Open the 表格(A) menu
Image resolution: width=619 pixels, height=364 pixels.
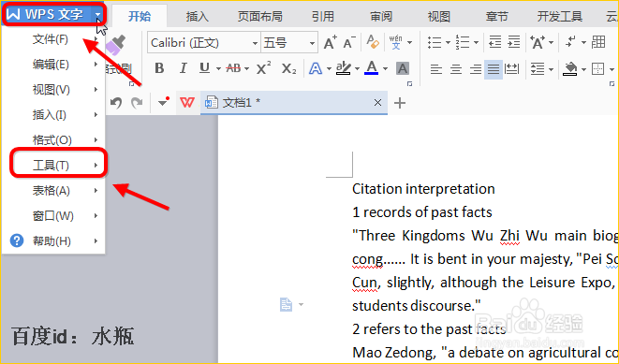point(53,191)
